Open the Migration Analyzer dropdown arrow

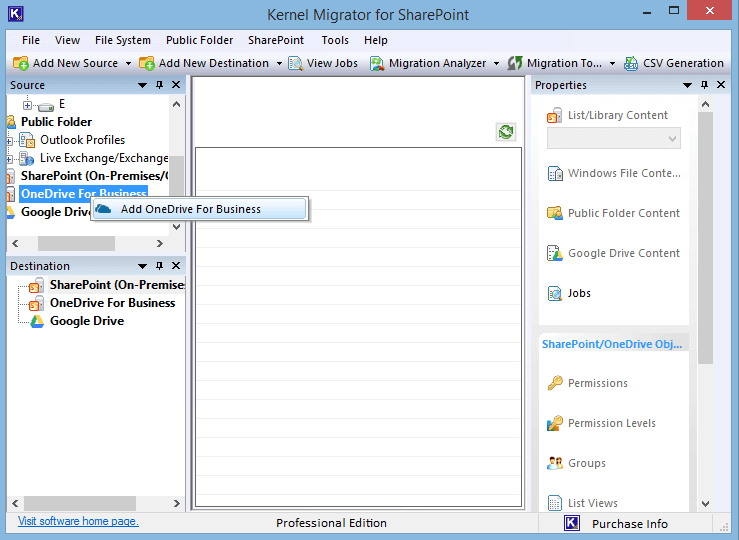(x=496, y=63)
